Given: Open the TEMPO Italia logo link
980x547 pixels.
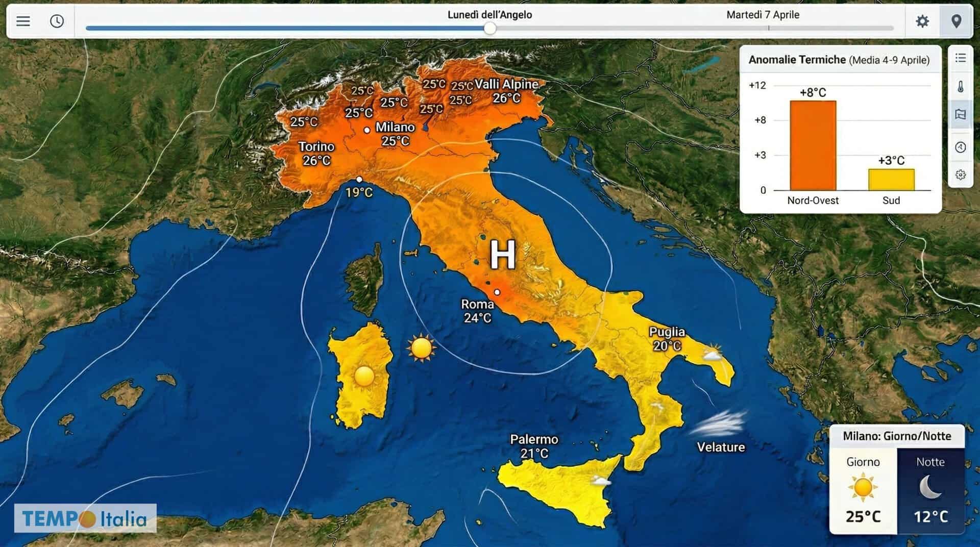Looking at the screenshot, I should (85, 518).
